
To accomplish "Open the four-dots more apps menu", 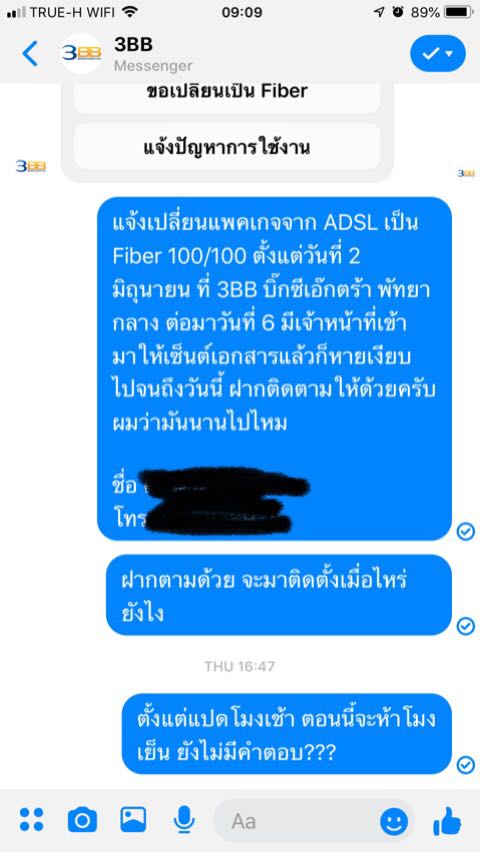I will click(32, 819).
